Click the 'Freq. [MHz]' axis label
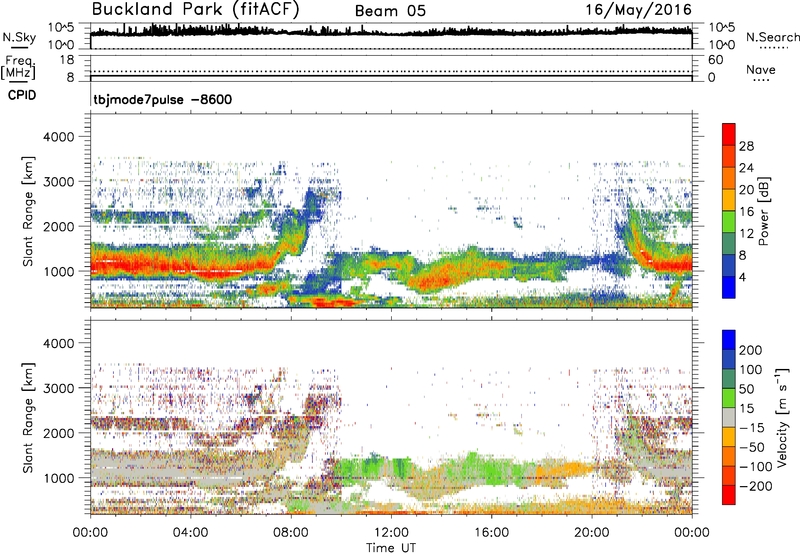 pyautogui.click(x=19, y=67)
